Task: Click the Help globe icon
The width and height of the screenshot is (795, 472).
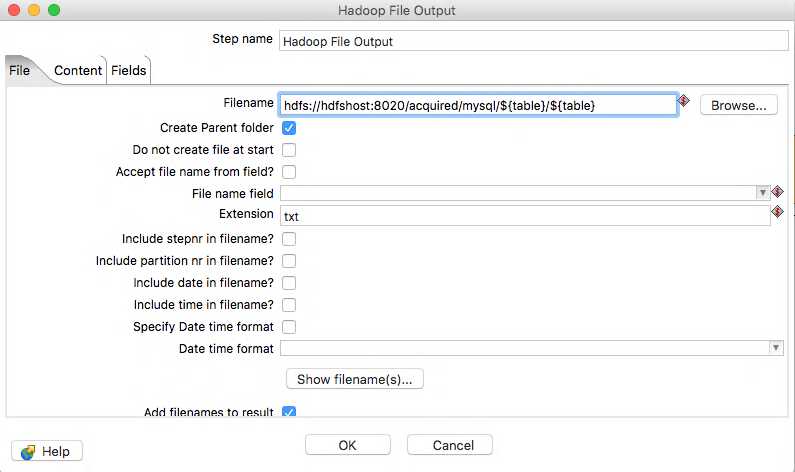Action: point(28,452)
